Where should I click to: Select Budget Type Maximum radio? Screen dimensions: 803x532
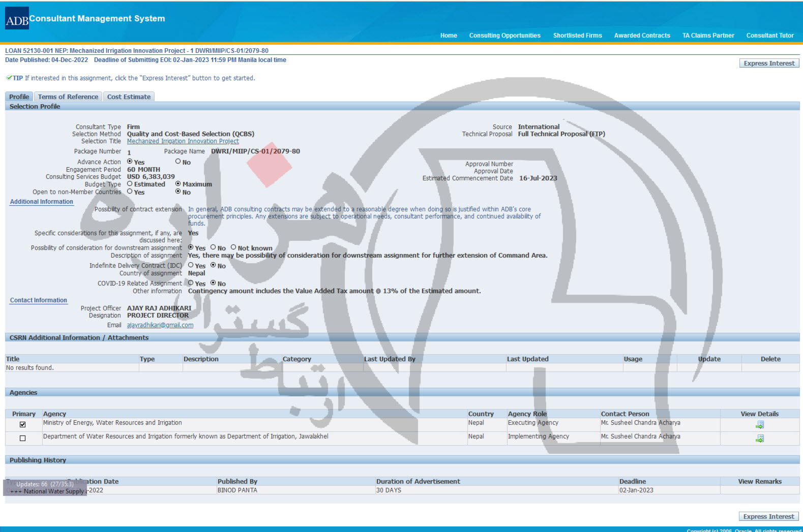pyautogui.click(x=178, y=184)
